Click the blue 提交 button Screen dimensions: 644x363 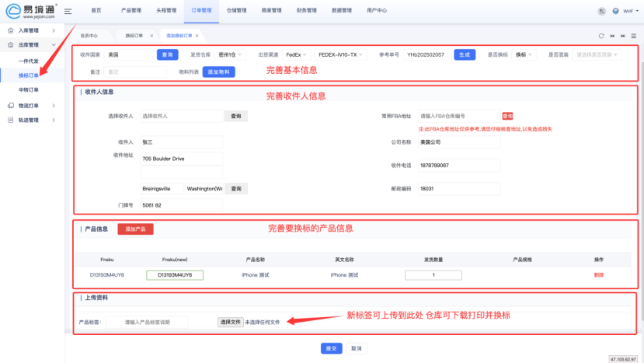tap(332, 348)
